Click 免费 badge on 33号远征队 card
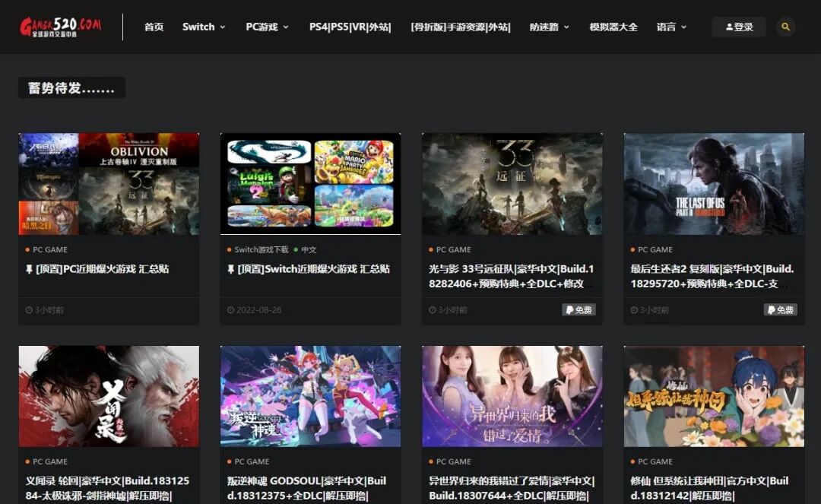Screen dimensions: 821x504 pyautogui.click(x=579, y=310)
